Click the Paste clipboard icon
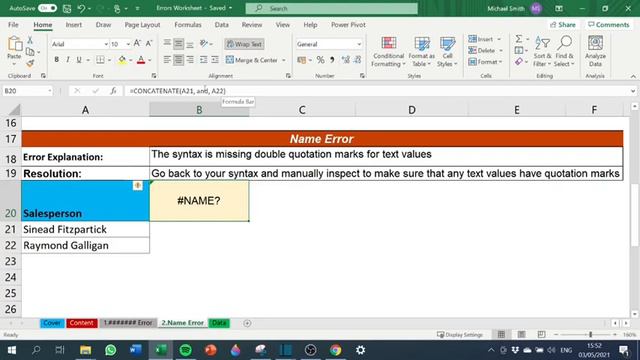Image resolution: width=640 pixels, height=360 pixels. [15, 44]
